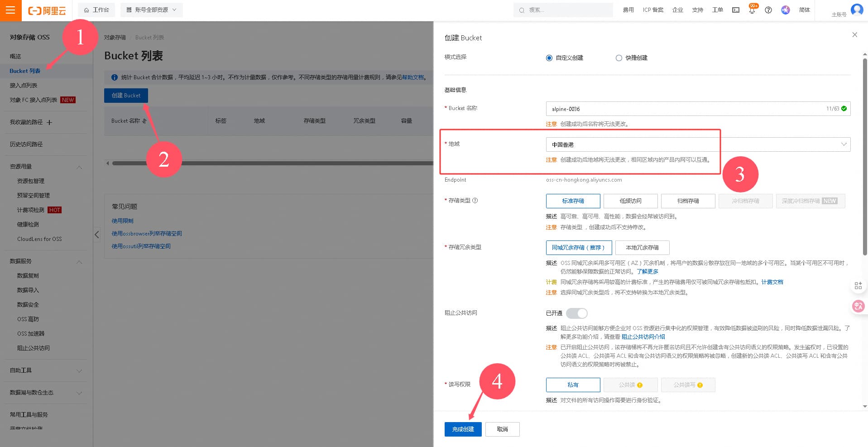Viewport: 868px width, 447px height.
Task: Close the Create Bucket panel
Action: [x=854, y=35]
